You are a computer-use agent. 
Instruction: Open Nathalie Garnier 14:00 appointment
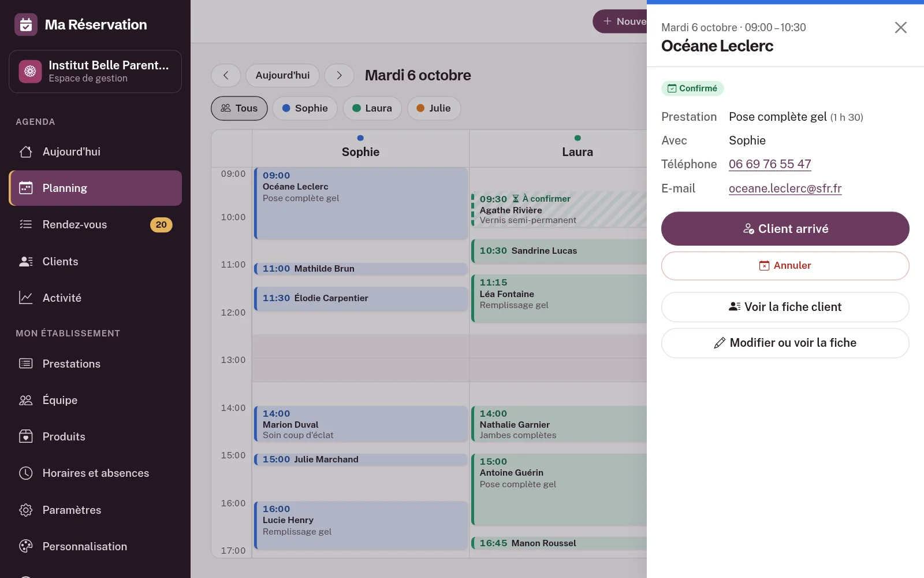click(x=559, y=424)
